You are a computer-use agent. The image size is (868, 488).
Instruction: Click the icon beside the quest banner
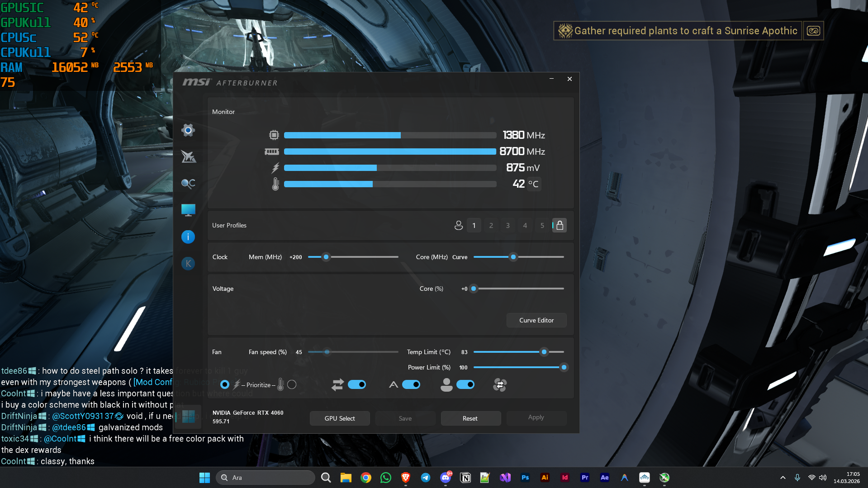[x=813, y=31]
